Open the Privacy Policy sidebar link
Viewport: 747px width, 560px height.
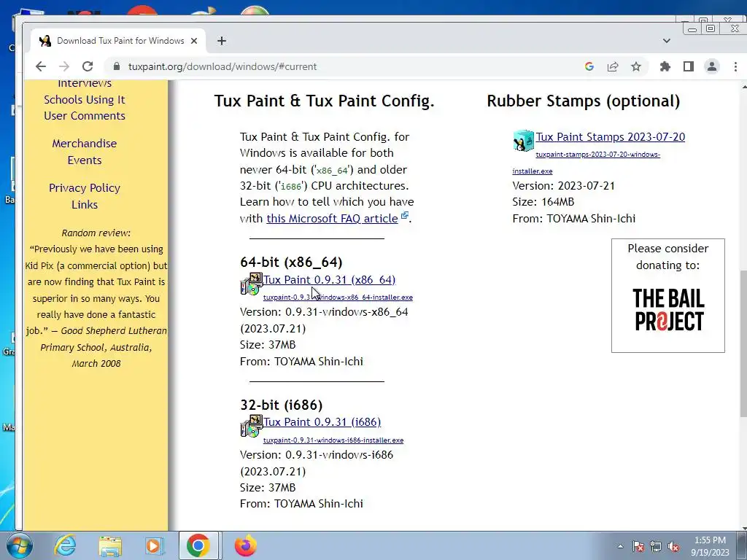click(85, 187)
